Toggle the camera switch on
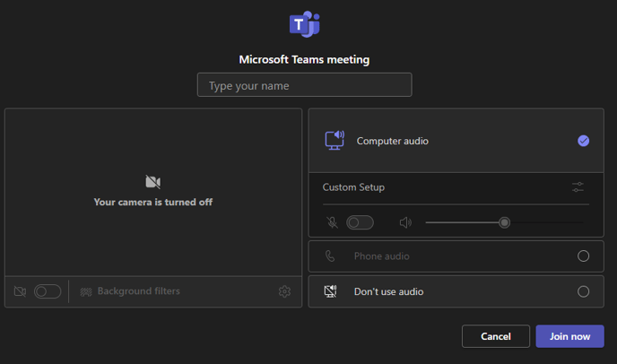Image resolution: width=617 pixels, height=364 pixels. 48,291
